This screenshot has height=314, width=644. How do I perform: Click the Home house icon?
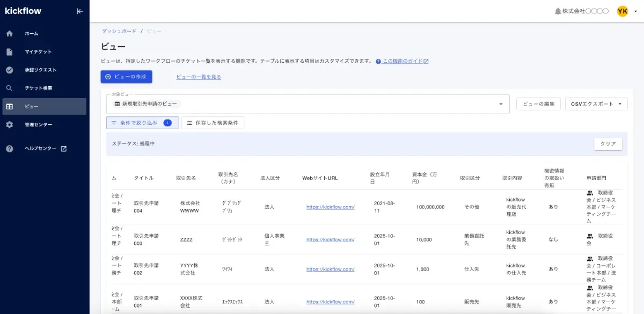(x=10, y=34)
